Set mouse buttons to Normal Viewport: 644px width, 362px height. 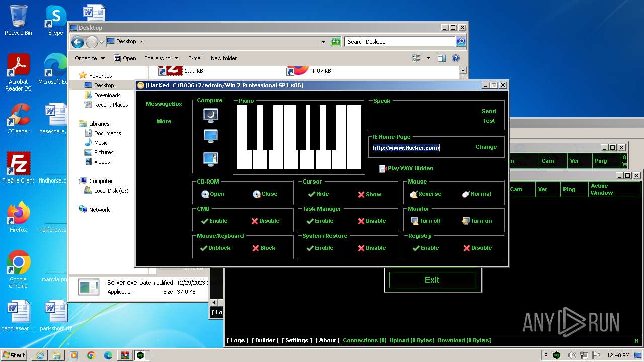click(476, 194)
